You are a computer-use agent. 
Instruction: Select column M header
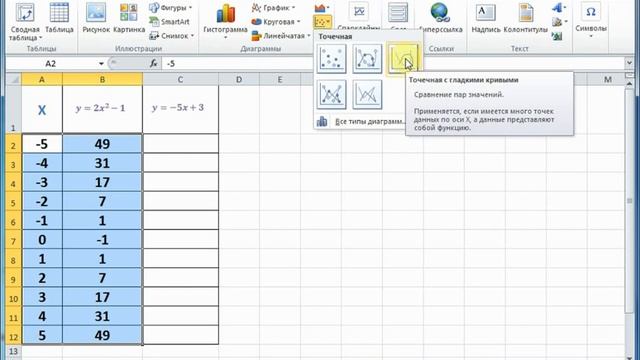[x=607, y=79]
